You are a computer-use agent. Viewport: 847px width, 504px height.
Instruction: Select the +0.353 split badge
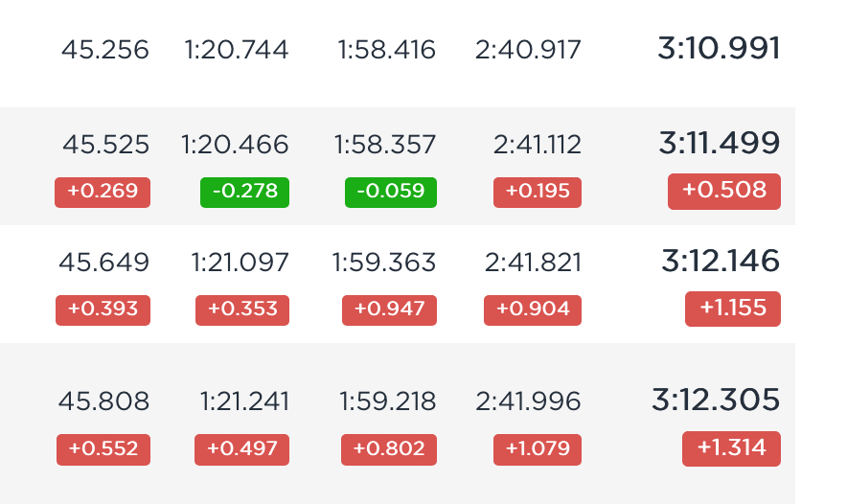[242, 310]
